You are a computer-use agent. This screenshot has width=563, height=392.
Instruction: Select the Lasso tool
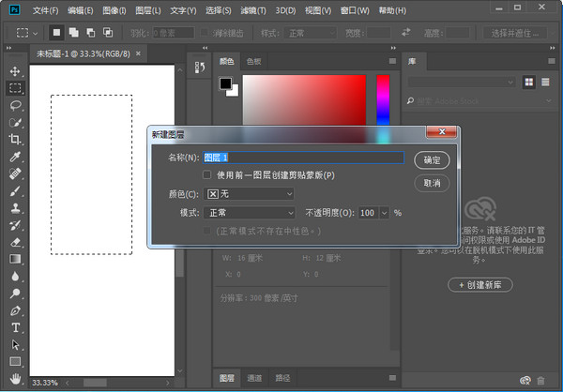(15, 105)
